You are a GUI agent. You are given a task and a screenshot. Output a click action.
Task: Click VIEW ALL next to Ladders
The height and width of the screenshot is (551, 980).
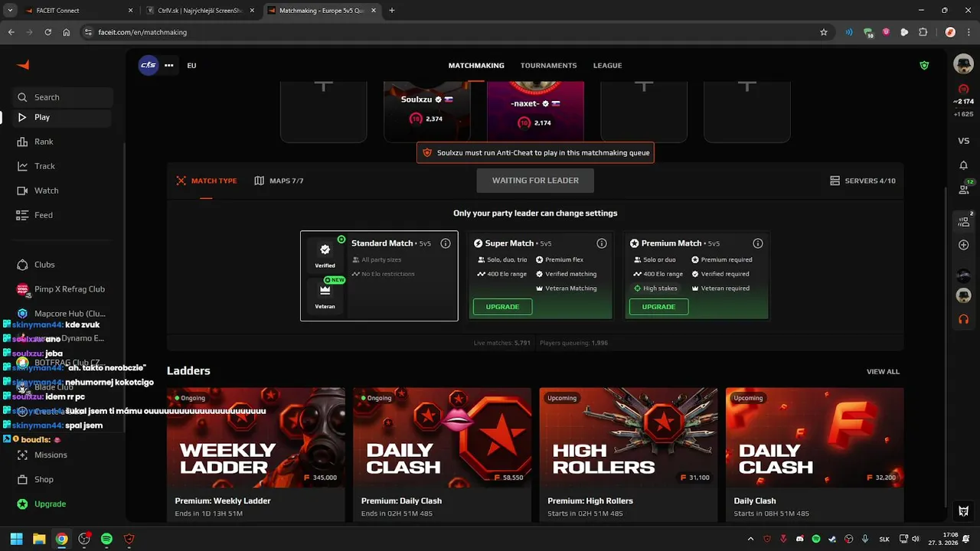(883, 371)
